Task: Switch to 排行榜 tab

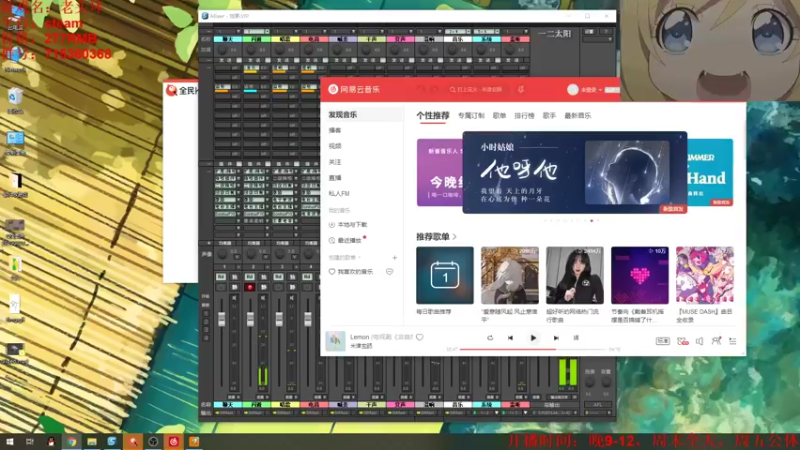Action: (x=524, y=116)
